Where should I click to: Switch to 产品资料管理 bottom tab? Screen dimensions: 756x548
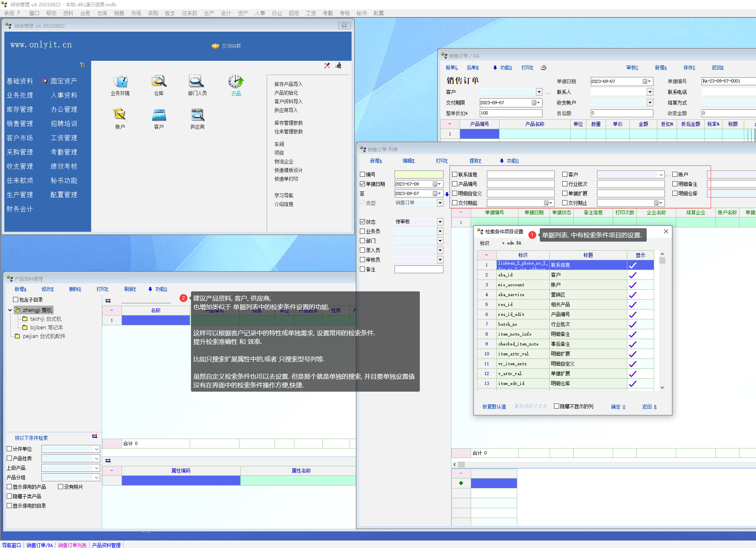pos(107,545)
